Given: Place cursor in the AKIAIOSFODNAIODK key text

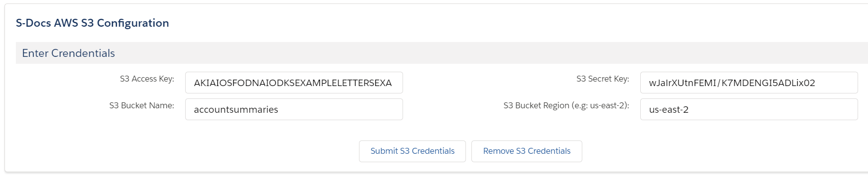Looking at the screenshot, I should coord(293,83).
